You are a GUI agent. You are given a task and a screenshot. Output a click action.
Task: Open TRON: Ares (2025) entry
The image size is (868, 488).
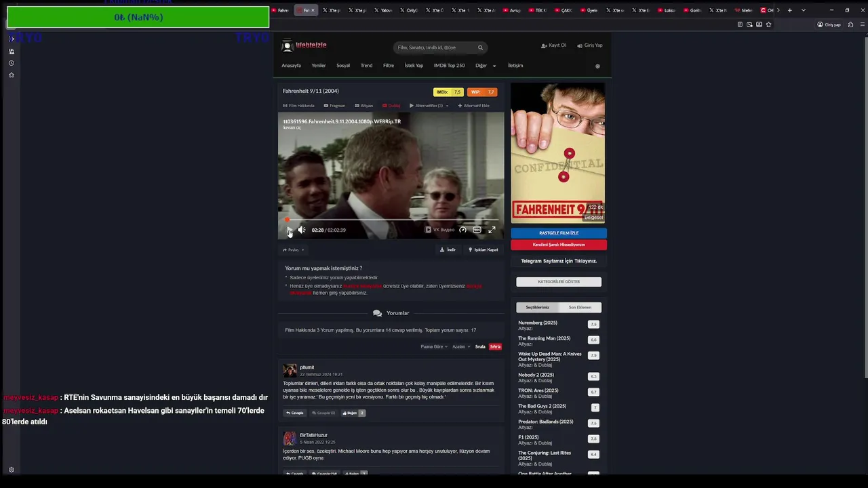coord(538,390)
